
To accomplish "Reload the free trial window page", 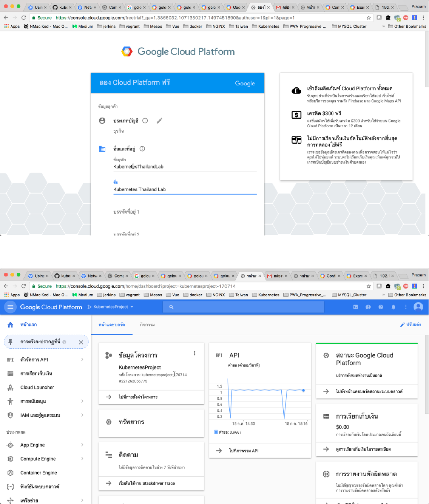I will coord(24,18).
